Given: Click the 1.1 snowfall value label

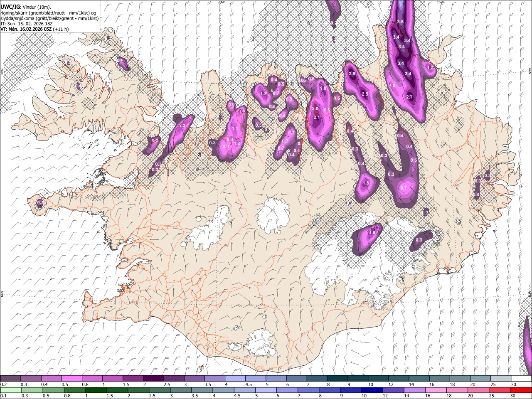Looking at the screenshot, I should (x=235, y=129).
